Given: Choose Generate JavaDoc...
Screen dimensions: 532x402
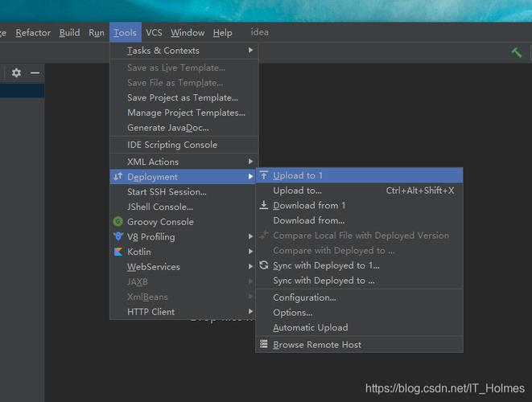Looking at the screenshot, I should tap(184, 128).
